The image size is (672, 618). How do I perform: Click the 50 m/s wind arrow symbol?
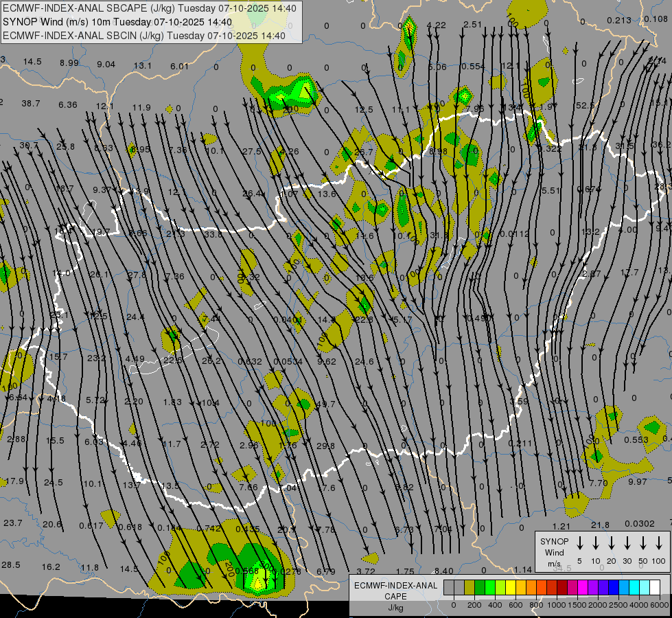click(643, 543)
